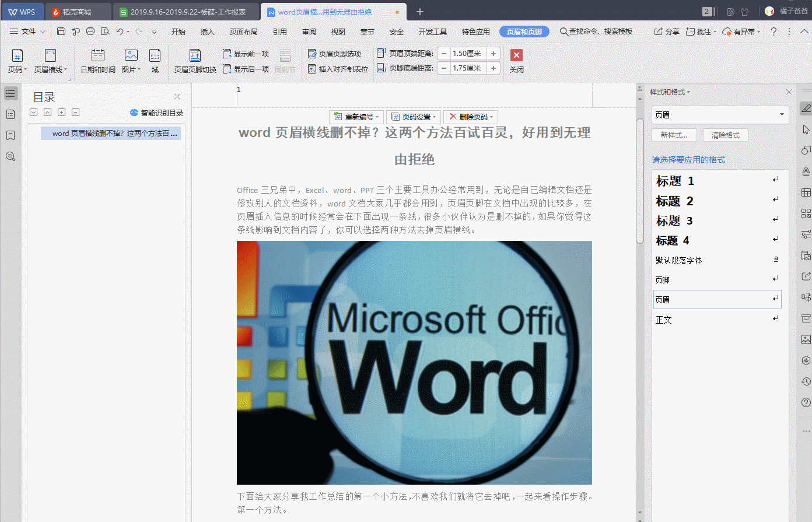The height and width of the screenshot is (522, 812).
Task: Insert a 图片 picture into header
Action: 131,61
